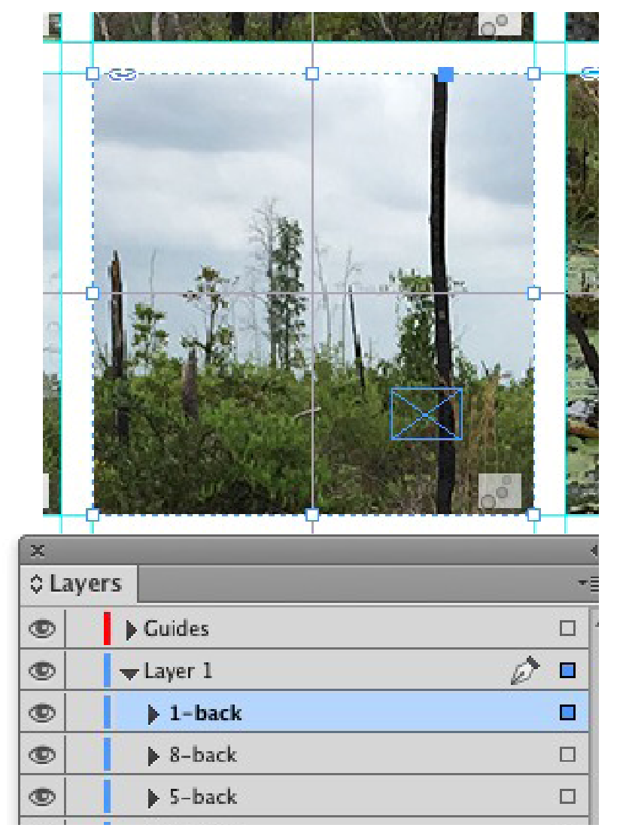Click the pen icon on the Layer 1 row
The width and height of the screenshot is (632, 840).
pos(525,670)
